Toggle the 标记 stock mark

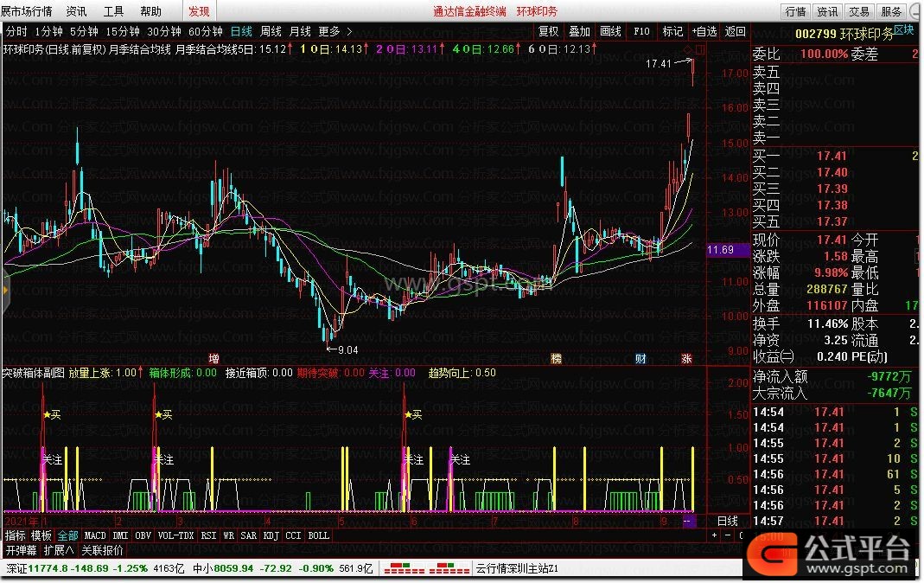pyautogui.click(x=672, y=31)
